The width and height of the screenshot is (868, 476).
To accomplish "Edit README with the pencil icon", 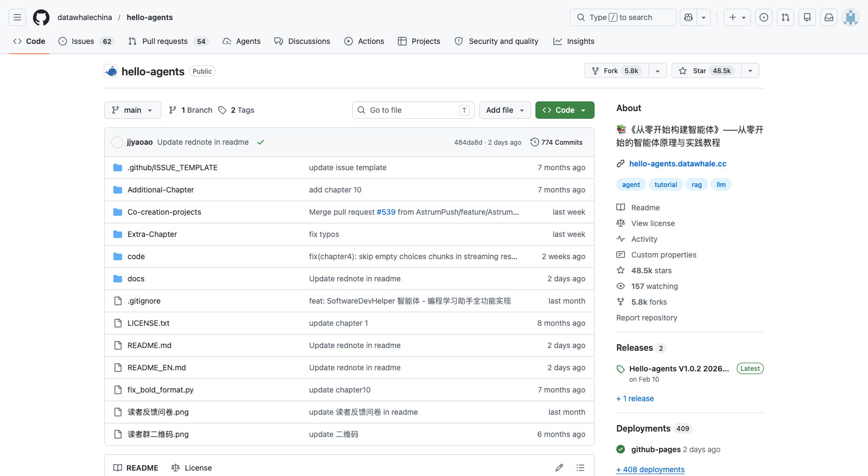I will point(559,467).
